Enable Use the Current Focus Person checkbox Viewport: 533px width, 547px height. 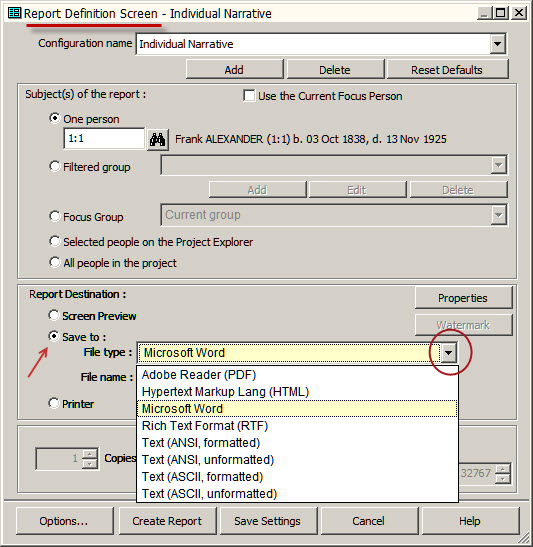[x=249, y=96]
